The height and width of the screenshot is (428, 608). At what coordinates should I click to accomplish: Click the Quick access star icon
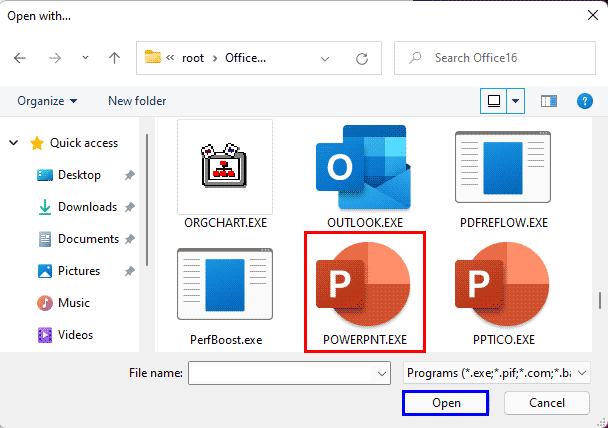tap(37, 143)
